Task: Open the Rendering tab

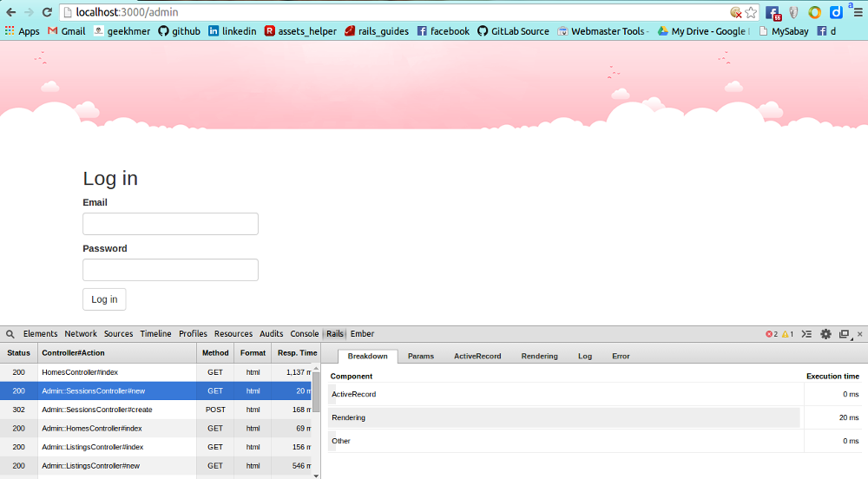Action: click(539, 356)
